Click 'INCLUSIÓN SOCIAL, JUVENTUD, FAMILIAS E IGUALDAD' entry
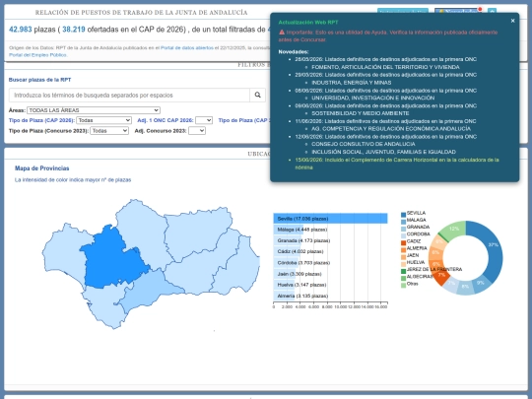532x399 pixels. (384, 152)
